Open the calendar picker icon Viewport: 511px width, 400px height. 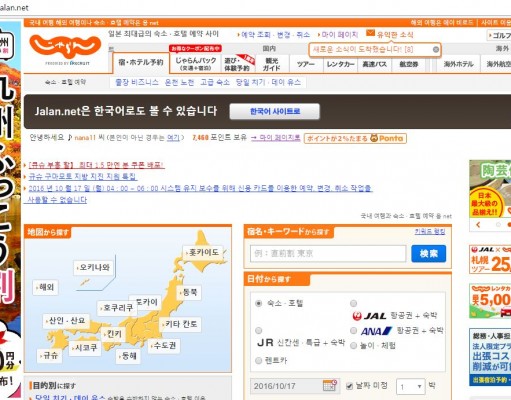(330, 386)
